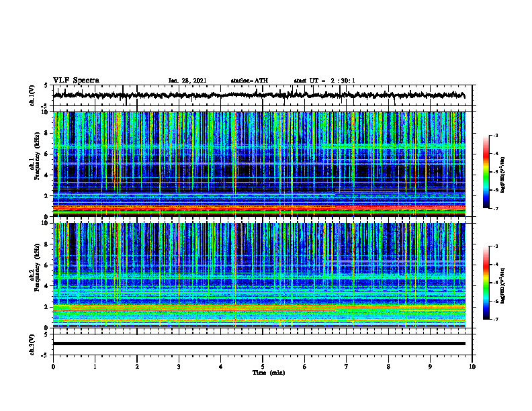
Task: Click the '10' tick on time axis
Action: coord(472,367)
